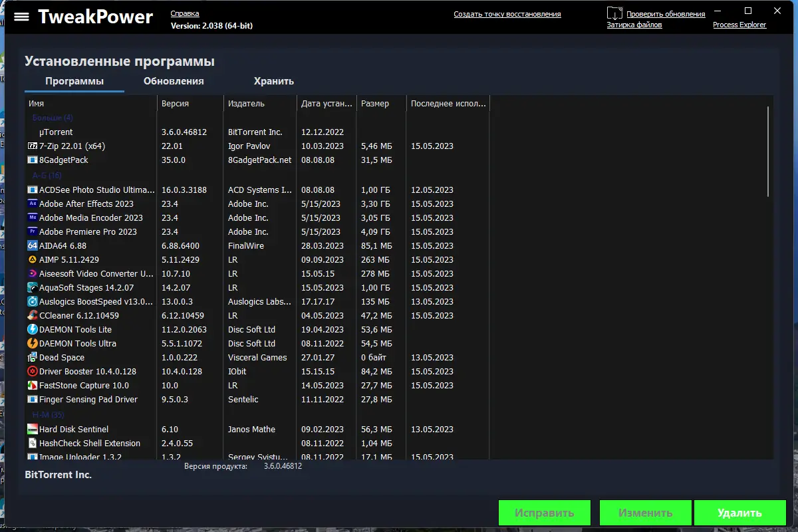Click the CCleaner program icon
The image size is (798, 532).
[x=33, y=316]
